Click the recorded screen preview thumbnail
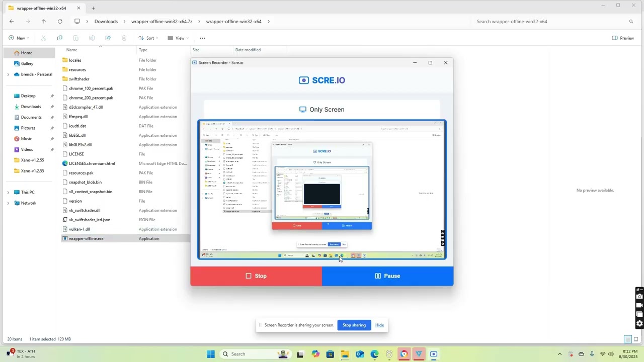 click(x=322, y=190)
